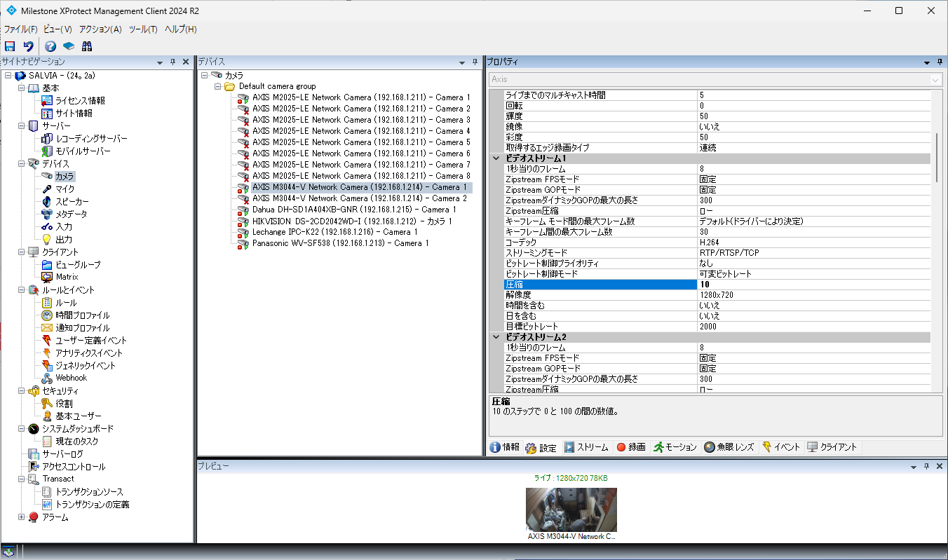Select マイク device node icon

point(47,189)
